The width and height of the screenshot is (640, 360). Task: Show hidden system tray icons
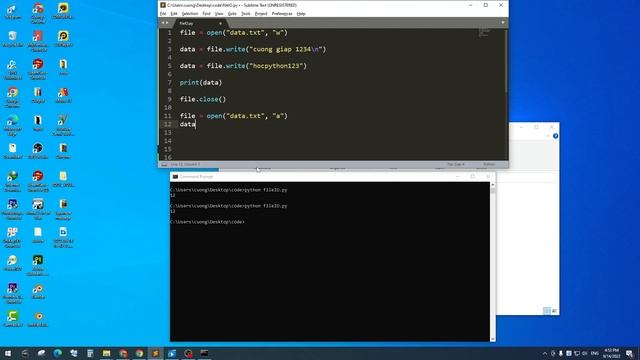(x=544, y=353)
